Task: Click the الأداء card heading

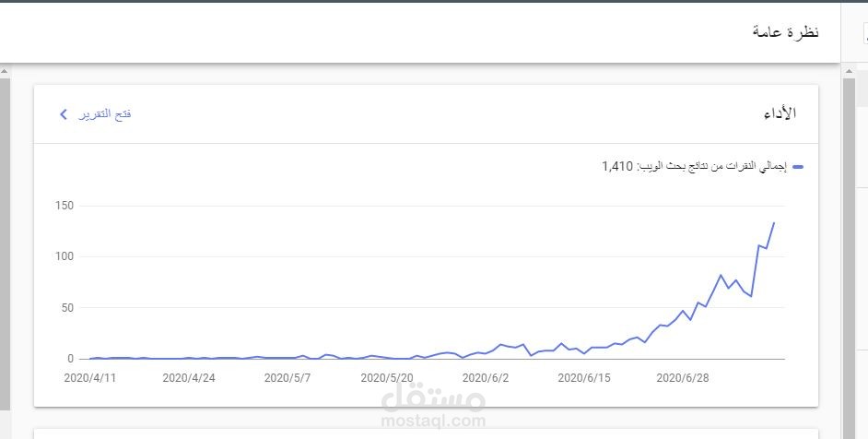Action: tap(780, 113)
